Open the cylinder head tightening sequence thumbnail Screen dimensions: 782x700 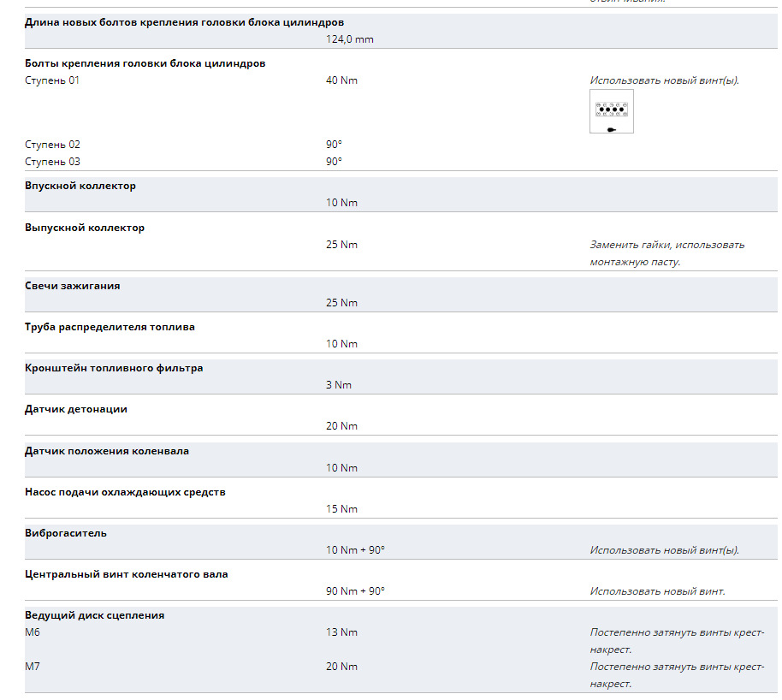point(612,111)
